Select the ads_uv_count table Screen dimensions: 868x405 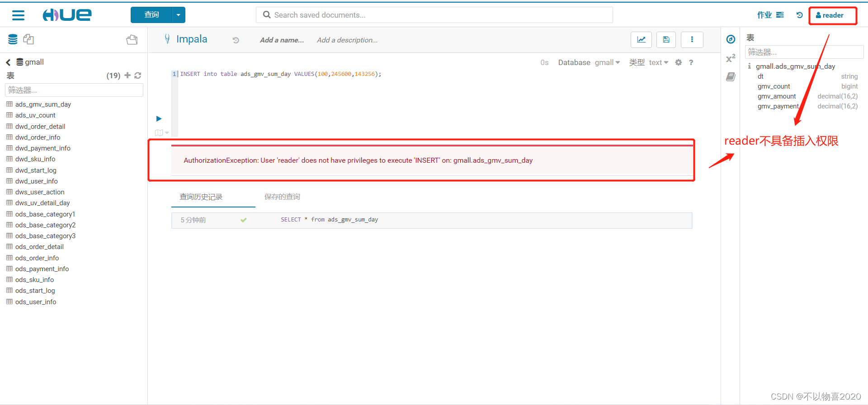point(35,115)
